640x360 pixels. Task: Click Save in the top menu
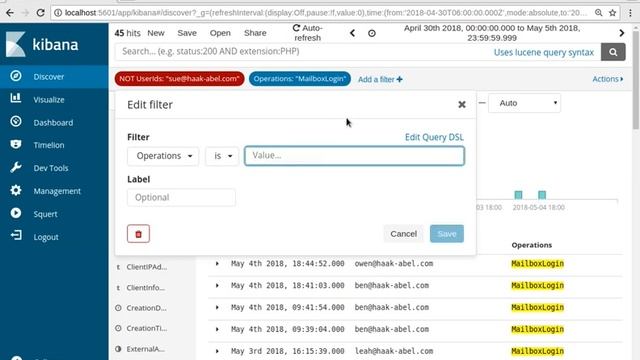[x=187, y=33]
